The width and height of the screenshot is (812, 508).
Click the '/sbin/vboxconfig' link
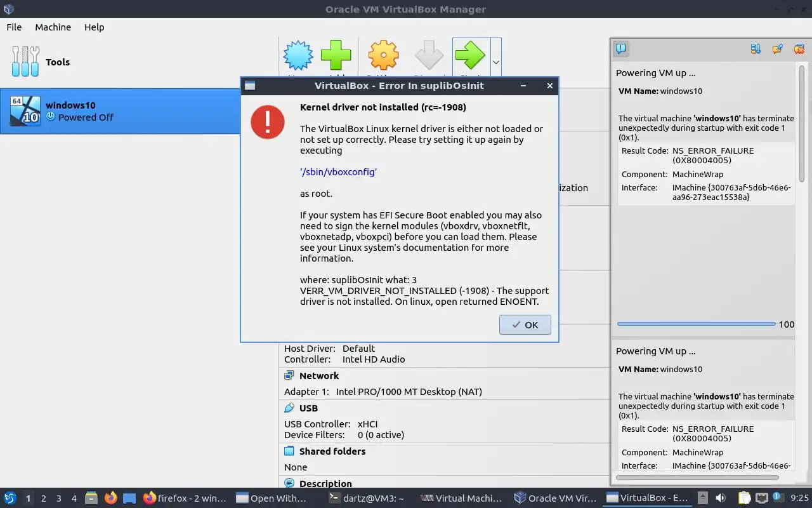click(339, 171)
